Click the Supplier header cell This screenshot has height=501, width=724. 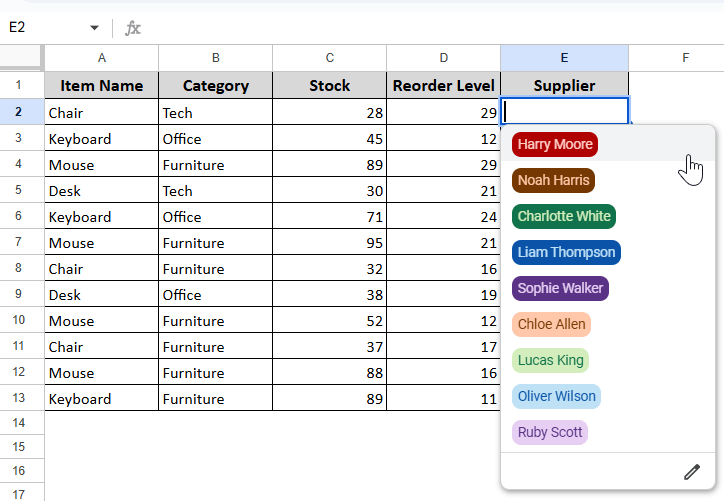click(564, 85)
